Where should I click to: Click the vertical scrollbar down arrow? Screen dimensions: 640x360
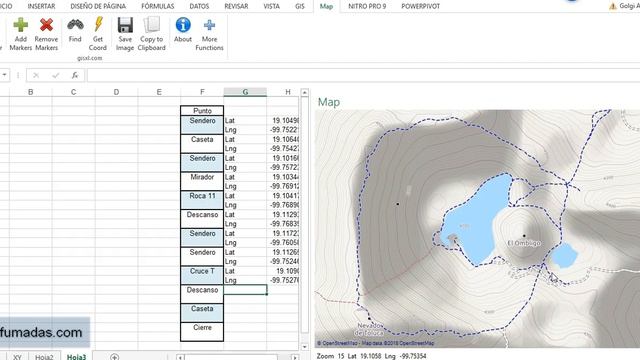pos(304,347)
